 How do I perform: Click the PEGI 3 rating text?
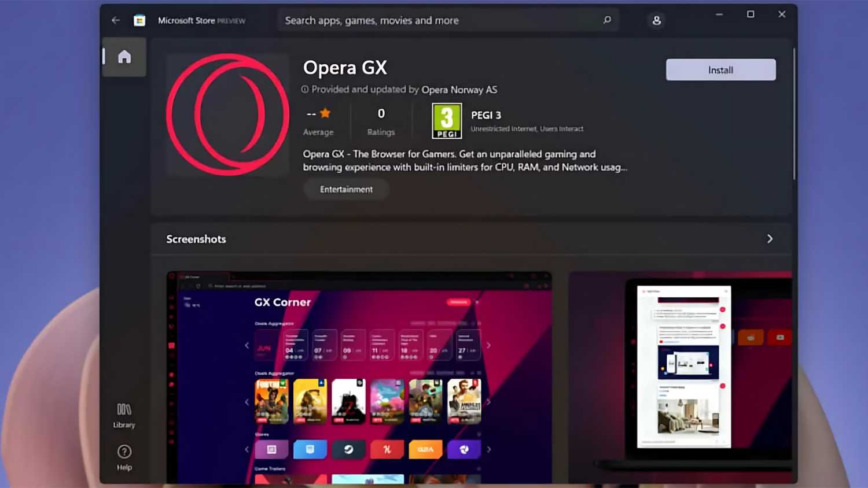click(486, 115)
